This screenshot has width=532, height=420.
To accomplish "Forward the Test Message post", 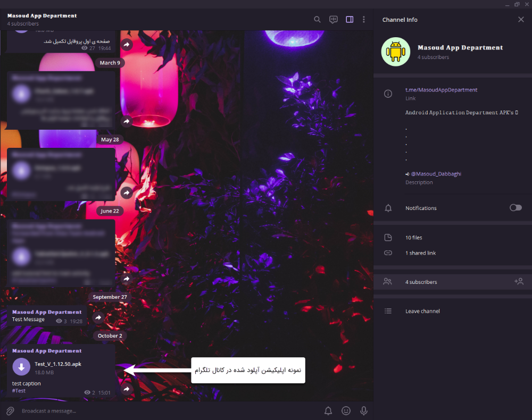I will pos(98,317).
